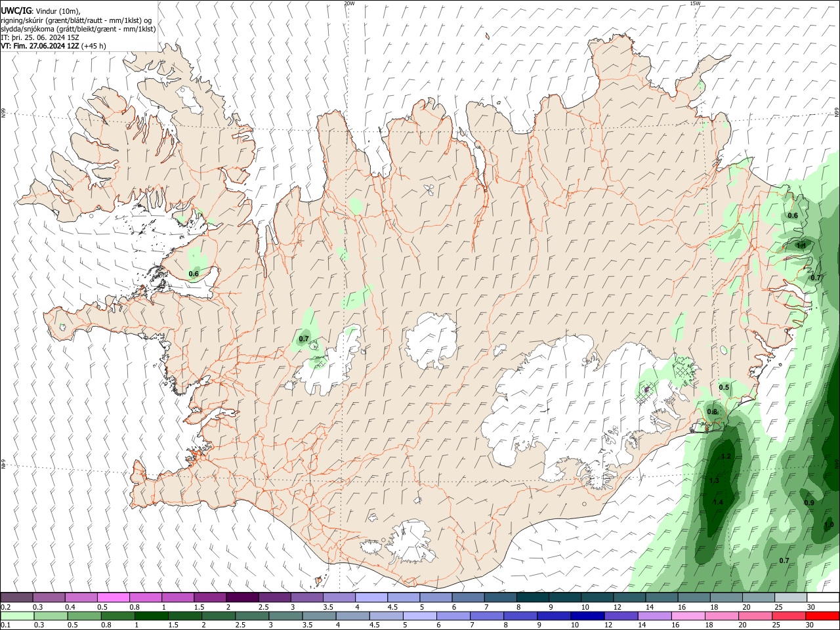
Task: Click the 'slydda/snjókoma (grátt/bleikt/grænt - mm/1klst)' line
Action: [78, 29]
